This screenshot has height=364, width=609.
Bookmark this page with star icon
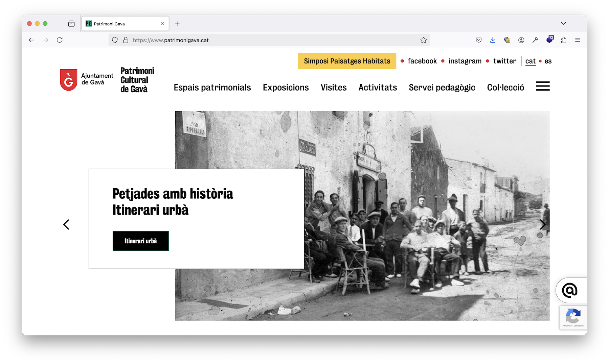[x=423, y=40]
